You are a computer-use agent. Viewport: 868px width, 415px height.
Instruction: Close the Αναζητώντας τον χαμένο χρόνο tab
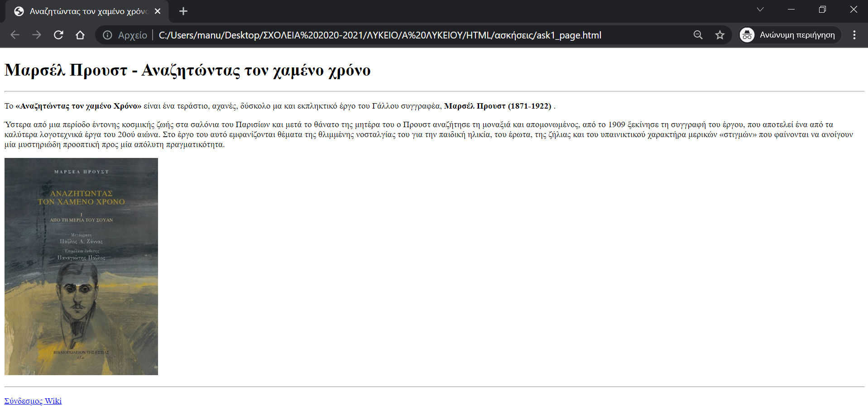tap(158, 11)
